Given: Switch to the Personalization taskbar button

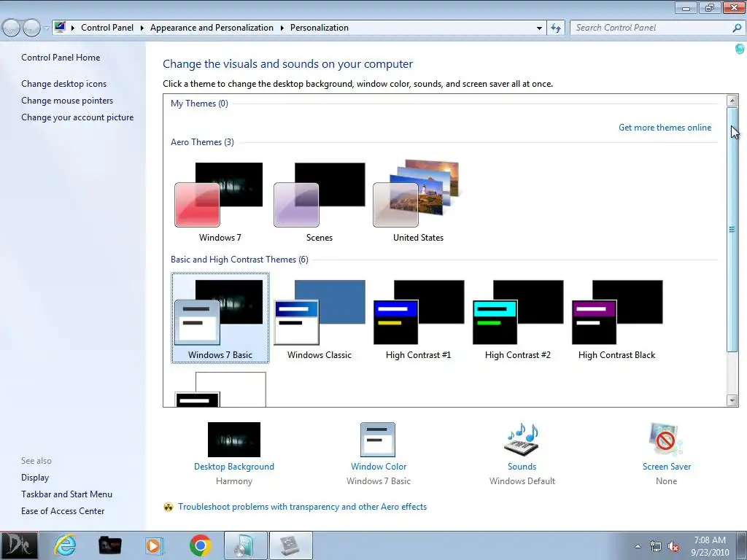Looking at the screenshot, I should click(x=291, y=545).
